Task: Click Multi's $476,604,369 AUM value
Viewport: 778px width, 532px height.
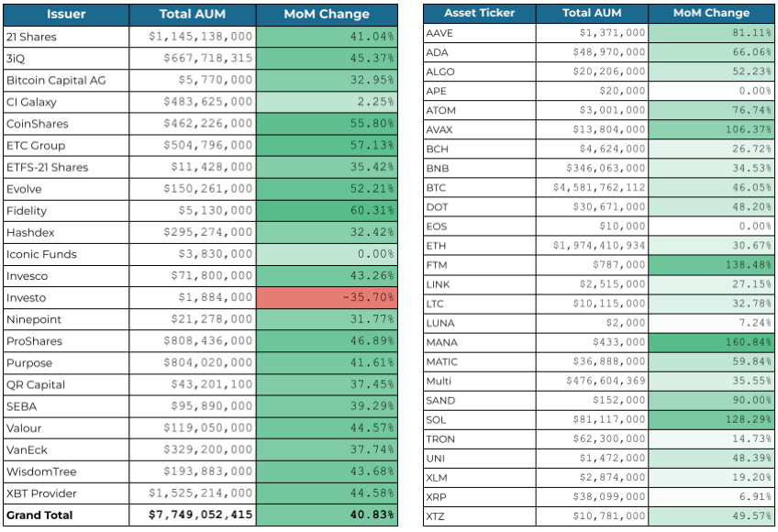Action: (x=592, y=382)
